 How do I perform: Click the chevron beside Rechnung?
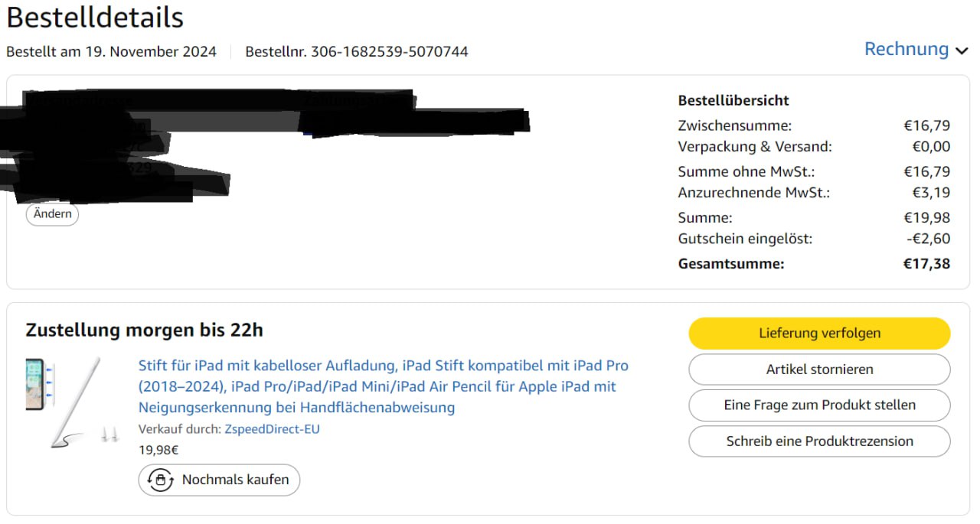point(962,51)
